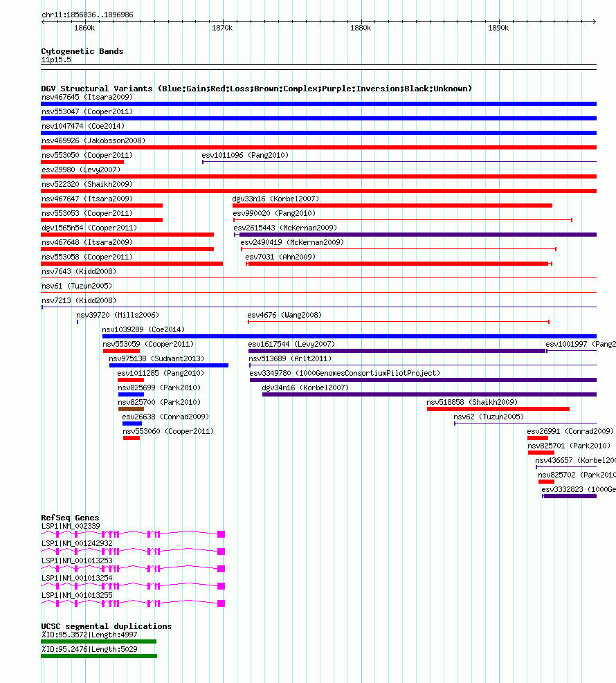Click nsv7643 (Kidd2008) label
The image size is (616, 683).
[79, 271]
